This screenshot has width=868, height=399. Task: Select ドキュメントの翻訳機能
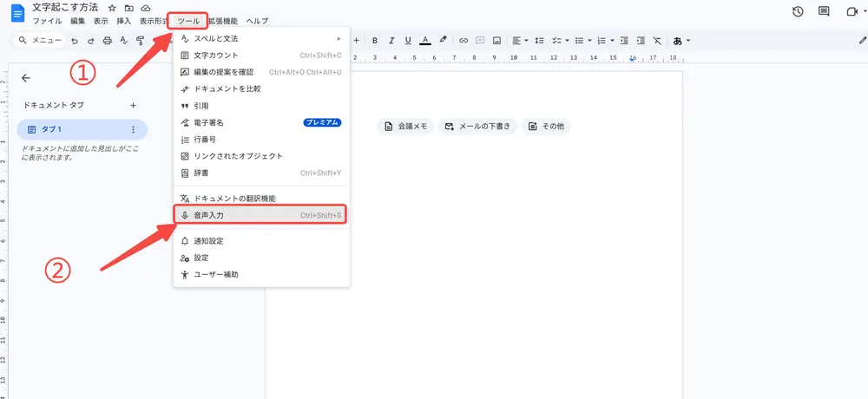[x=261, y=198]
